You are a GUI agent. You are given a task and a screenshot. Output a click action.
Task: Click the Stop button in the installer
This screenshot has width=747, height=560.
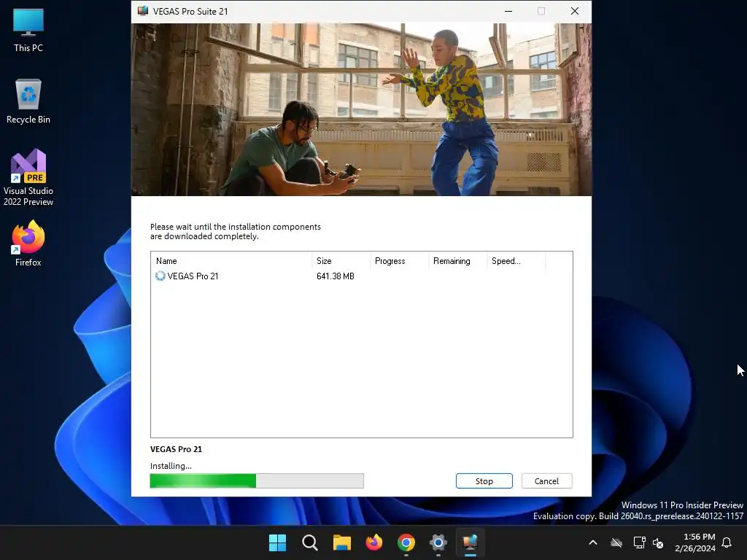pyautogui.click(x=484, y=481)
